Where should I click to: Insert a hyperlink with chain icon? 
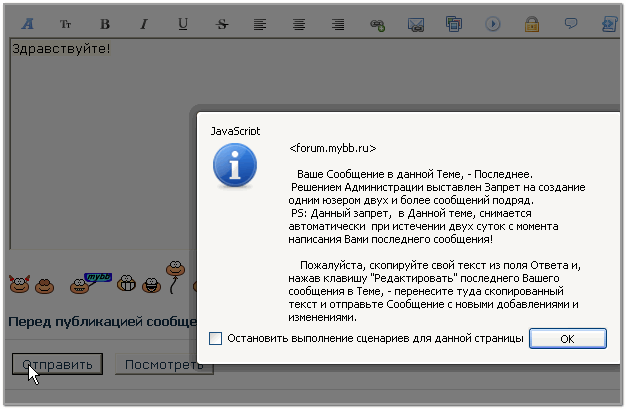[377, 25]
